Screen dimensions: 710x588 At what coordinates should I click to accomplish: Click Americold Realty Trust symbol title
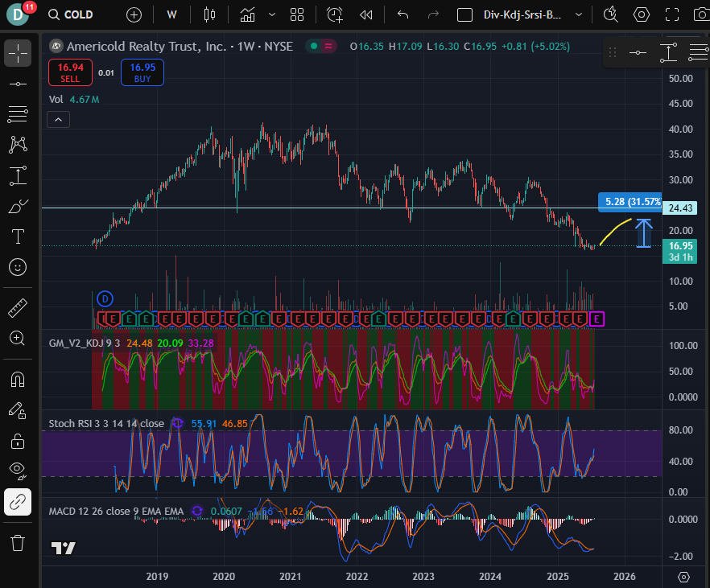coord(180,46)
